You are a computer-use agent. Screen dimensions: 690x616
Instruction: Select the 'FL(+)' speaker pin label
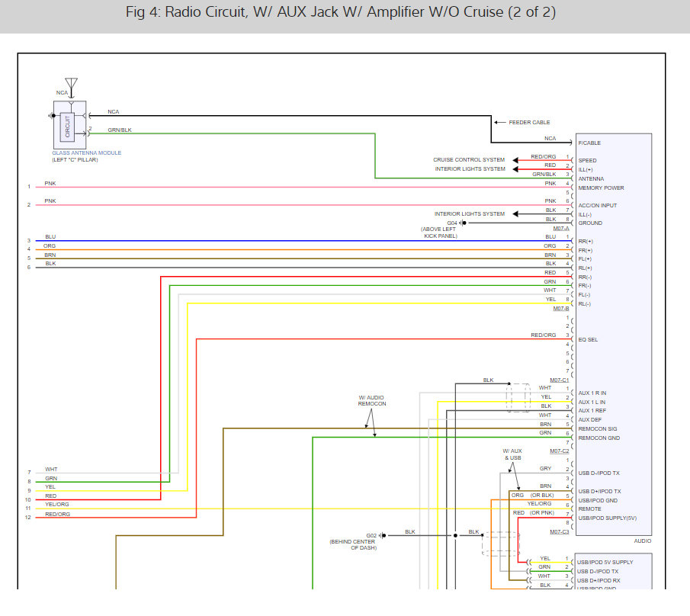point(585,259)
